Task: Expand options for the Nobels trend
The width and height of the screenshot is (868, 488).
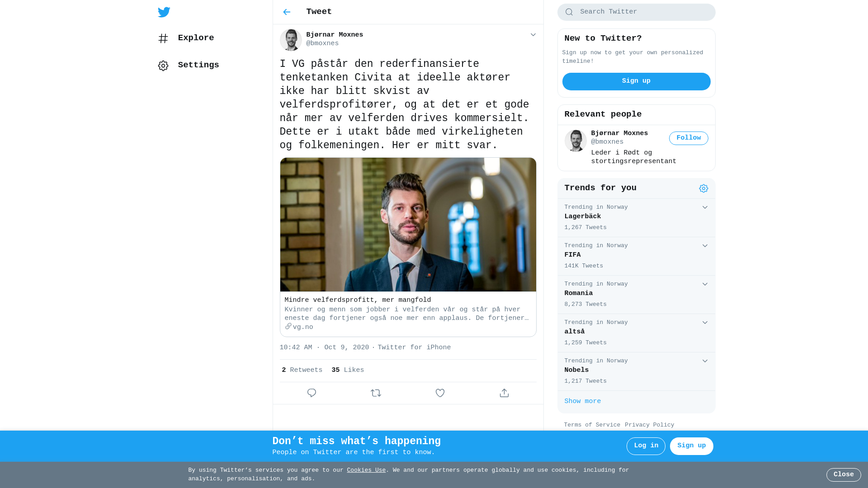Action: click(705, 361)
